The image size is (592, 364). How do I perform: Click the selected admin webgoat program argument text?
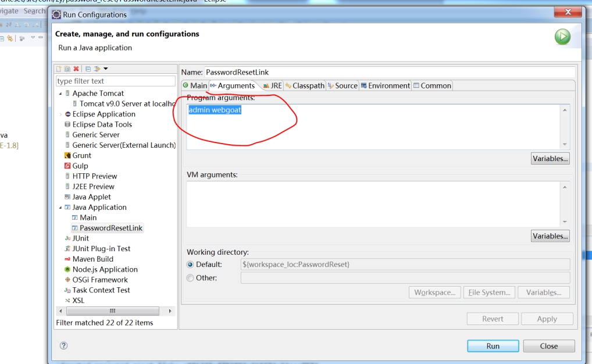coord(215,110)
